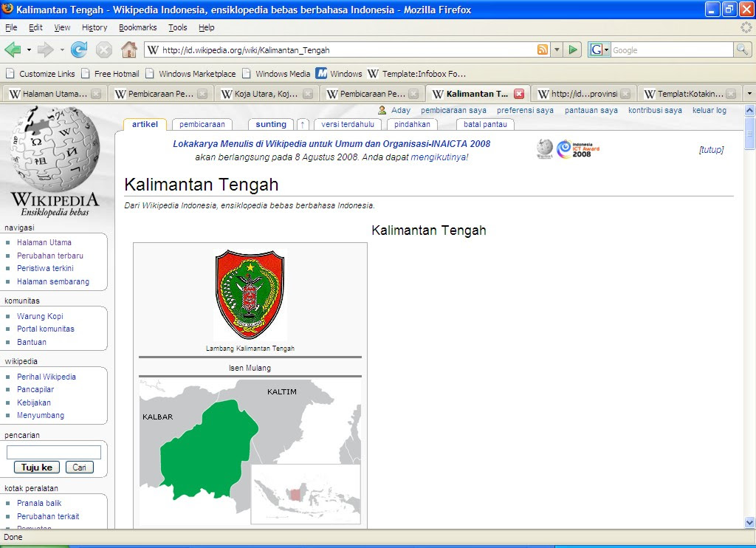Click the batal pantau tab
The width and height of the screenshot is (756, 548).
coord(486,125)
